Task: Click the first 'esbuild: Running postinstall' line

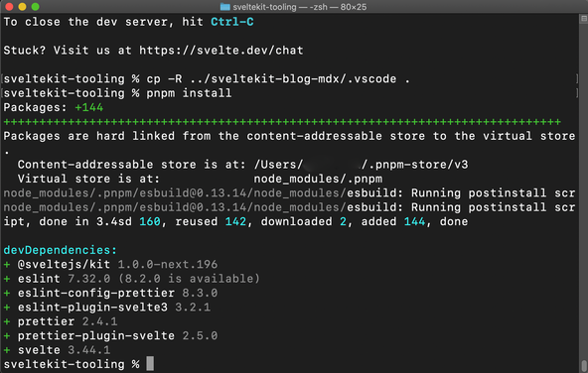Action: pyautogui.click(x=289, y=192)
